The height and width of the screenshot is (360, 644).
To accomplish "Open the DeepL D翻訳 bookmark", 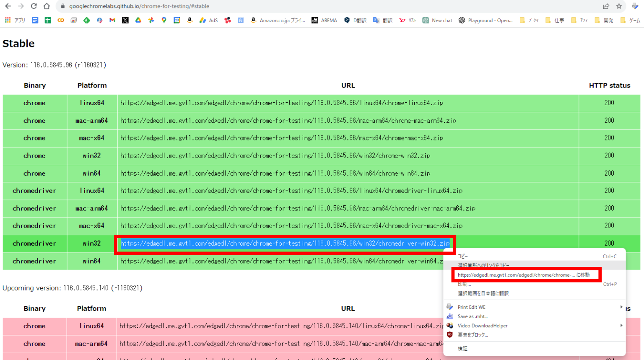I will (355, 20).
